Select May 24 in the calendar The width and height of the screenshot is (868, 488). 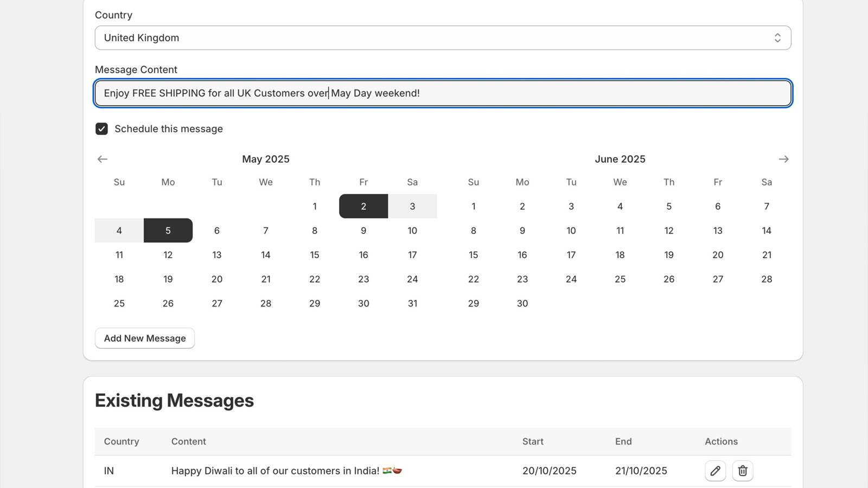pos(412,279)
